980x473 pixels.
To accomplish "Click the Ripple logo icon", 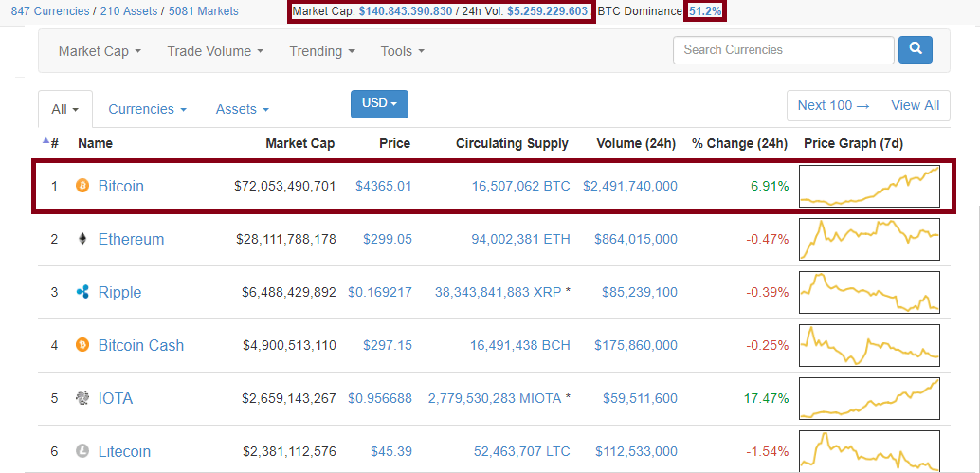I will (x=82, y=292).
